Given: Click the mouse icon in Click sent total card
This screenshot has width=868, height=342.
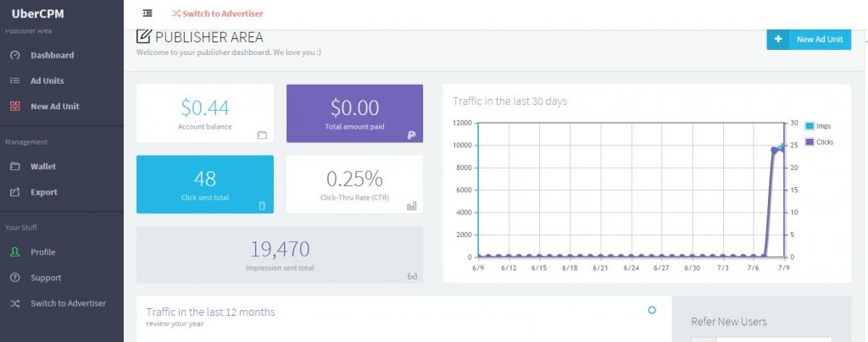Looking at the screenshot, I should click(x=263, y=206).
